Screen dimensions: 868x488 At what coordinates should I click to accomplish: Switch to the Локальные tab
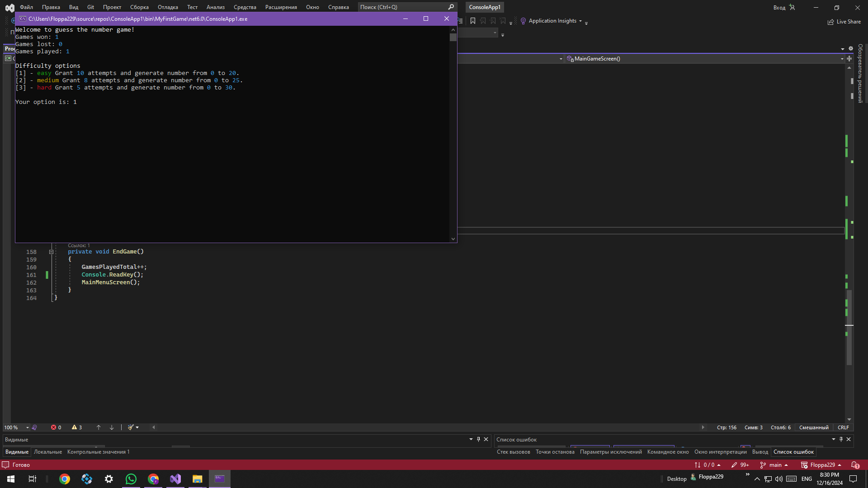(48, 452)
